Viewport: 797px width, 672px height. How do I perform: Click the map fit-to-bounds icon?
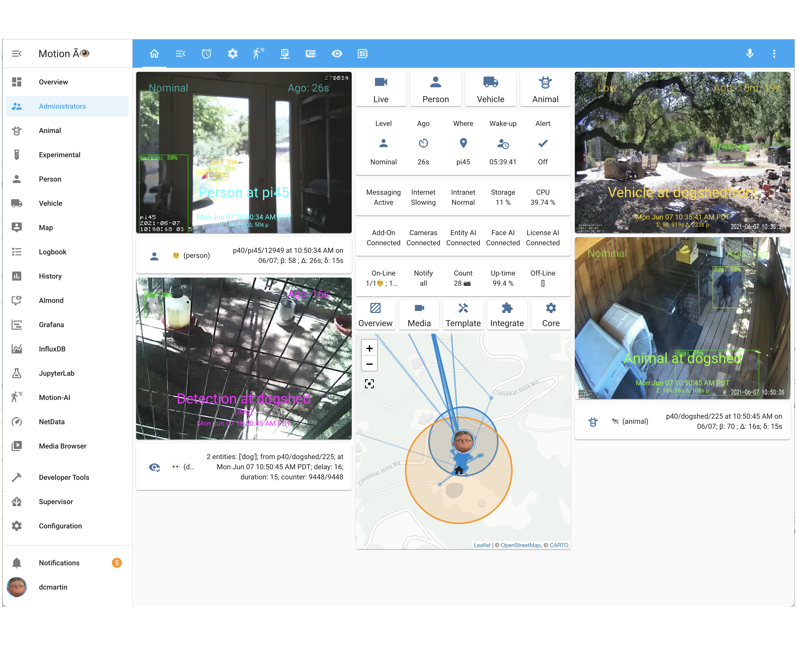pyautogui.click(x=369, y=384)
